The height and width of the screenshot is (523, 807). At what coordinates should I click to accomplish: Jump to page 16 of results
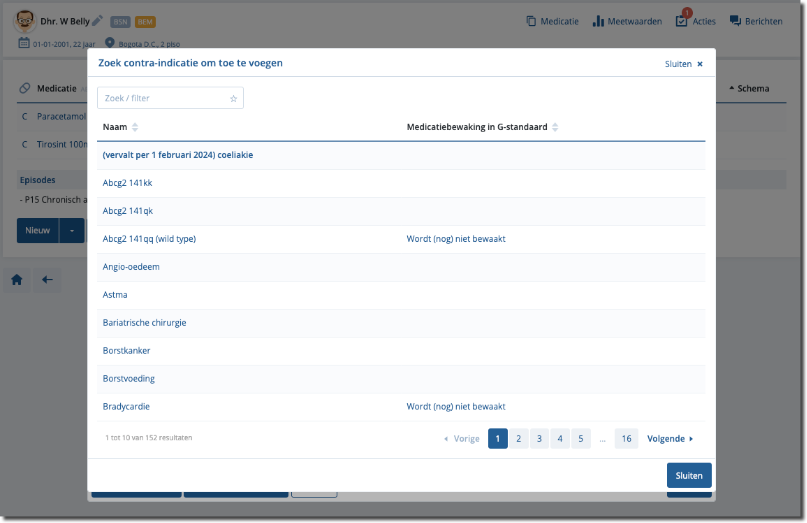click(626, 438)
